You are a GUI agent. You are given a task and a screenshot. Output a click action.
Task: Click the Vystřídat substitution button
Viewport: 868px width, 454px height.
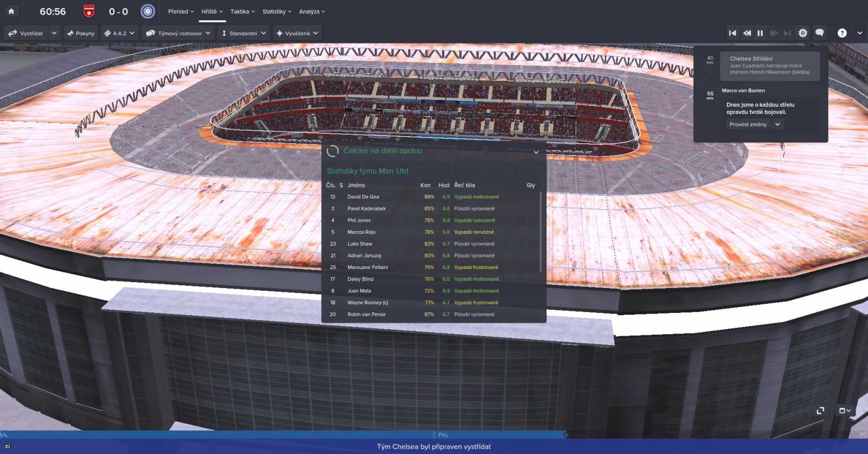click(25, 33)
